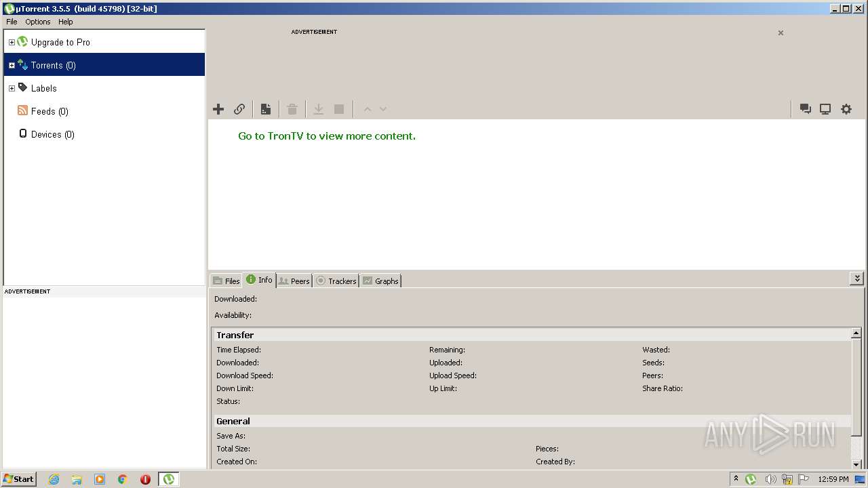Click the Share Ratio label
Screen dimensions: 868x488
tap(663, 388)
